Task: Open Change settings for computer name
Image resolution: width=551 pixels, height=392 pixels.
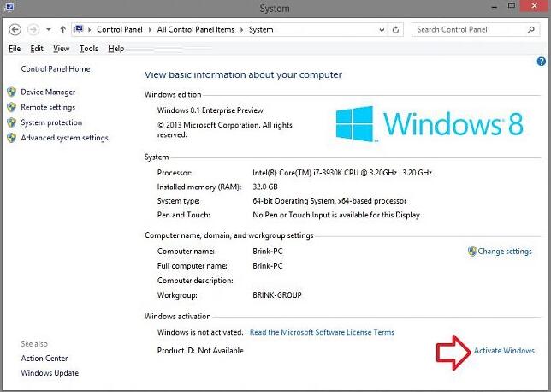Action: 504,252
